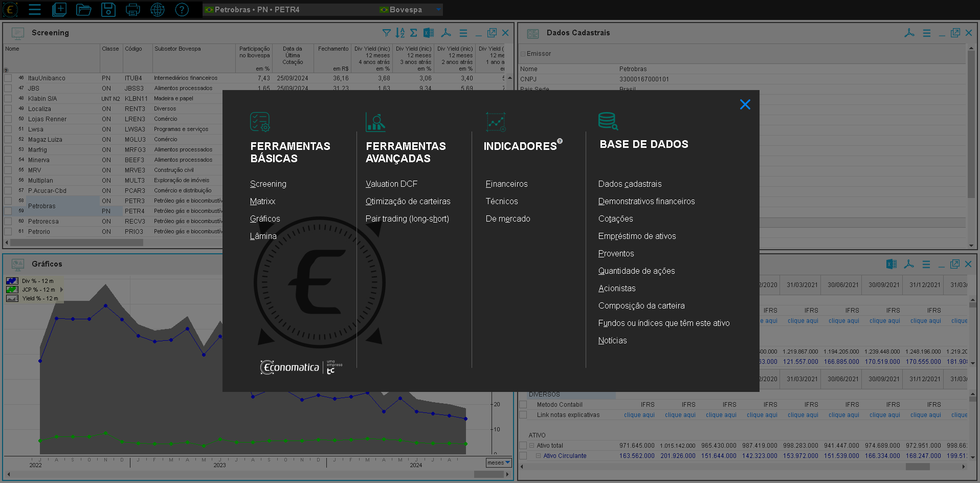Export Screening to Excel icon
The width and height of the screenshot is (980, 483).
click(x=429, y=33)
